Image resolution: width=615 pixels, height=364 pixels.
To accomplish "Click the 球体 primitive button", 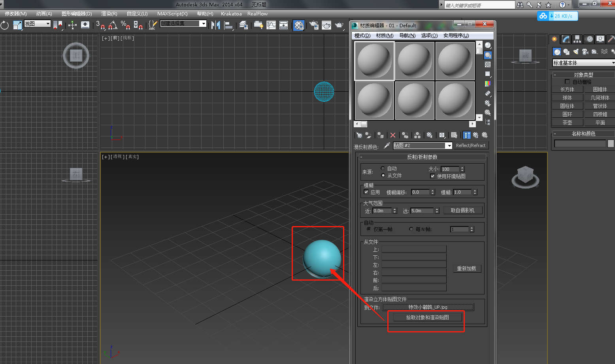I will (567, 98).
